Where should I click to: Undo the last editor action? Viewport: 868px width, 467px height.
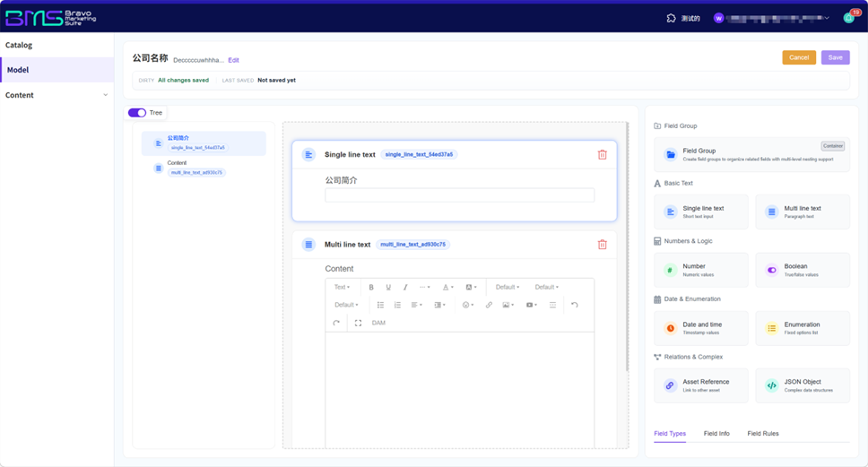click(x=574, y=305)
